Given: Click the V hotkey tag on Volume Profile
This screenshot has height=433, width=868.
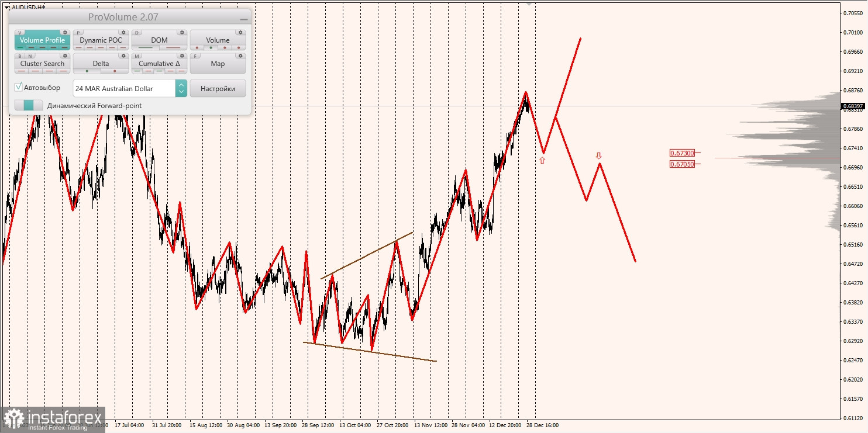Looking at the screenshot, I should 20,33.
